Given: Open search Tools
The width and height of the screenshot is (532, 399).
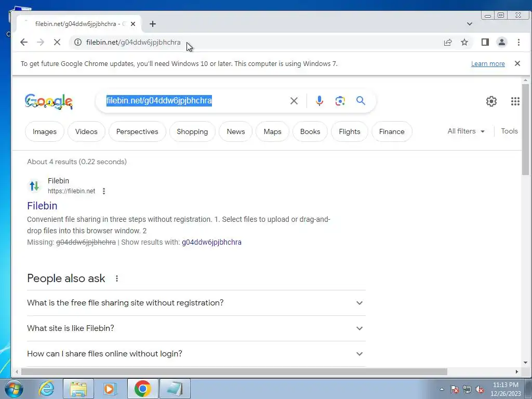Looking at the screenshot, I should (509, 131).
